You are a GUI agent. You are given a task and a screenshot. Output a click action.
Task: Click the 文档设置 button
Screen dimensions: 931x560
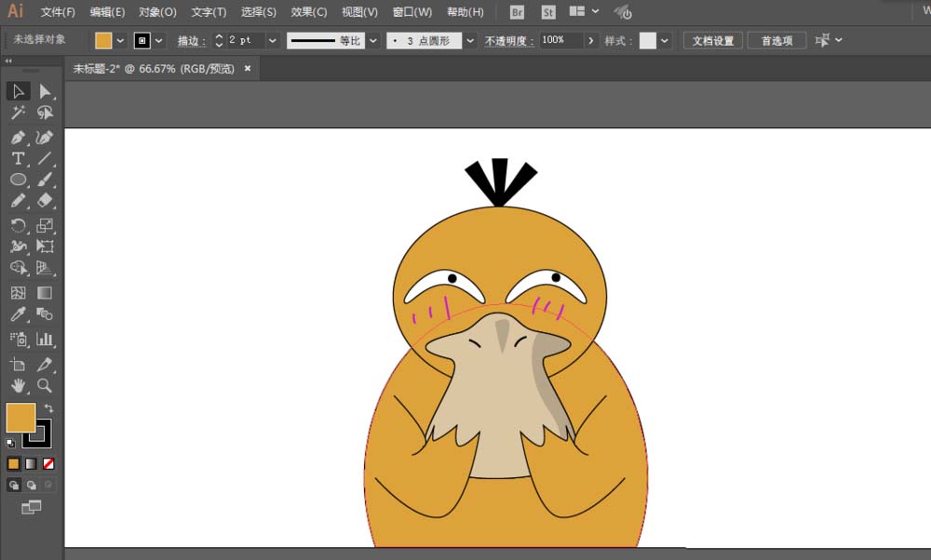point(713,40)
